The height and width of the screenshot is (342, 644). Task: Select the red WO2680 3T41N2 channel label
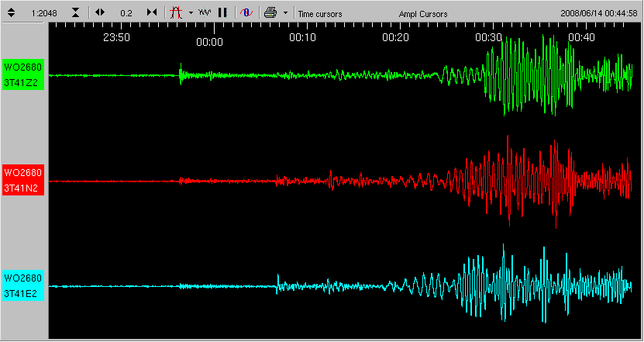click(23, 181)
